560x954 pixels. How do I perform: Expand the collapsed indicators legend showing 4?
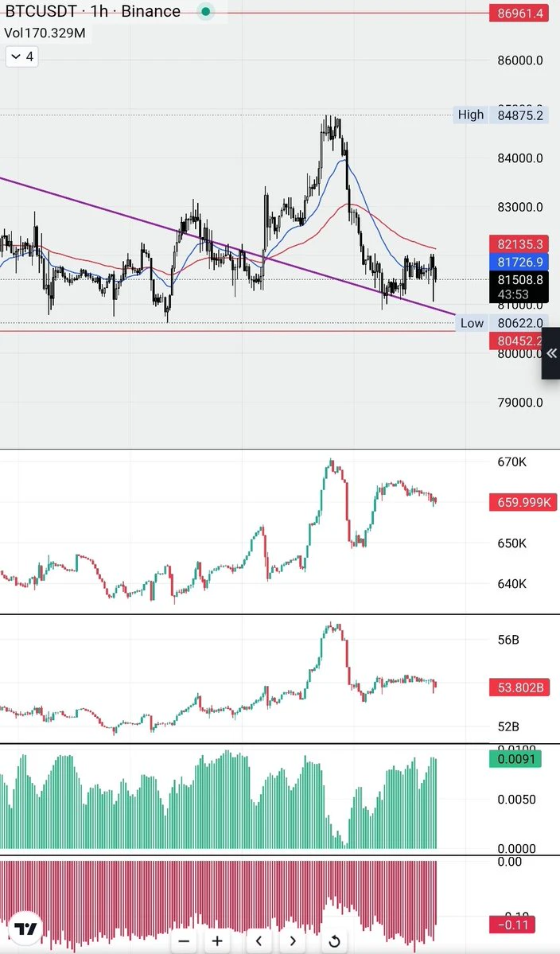tap(22, 57)
